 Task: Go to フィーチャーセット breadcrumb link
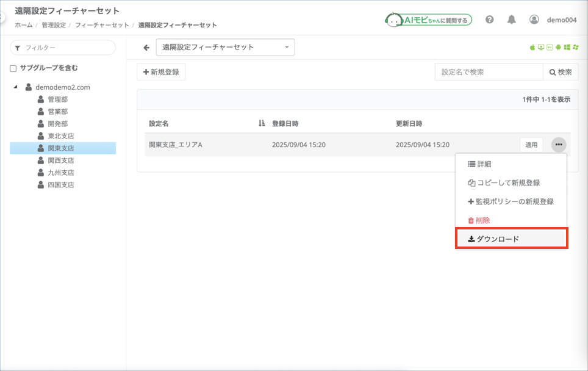tap(102, 25)
